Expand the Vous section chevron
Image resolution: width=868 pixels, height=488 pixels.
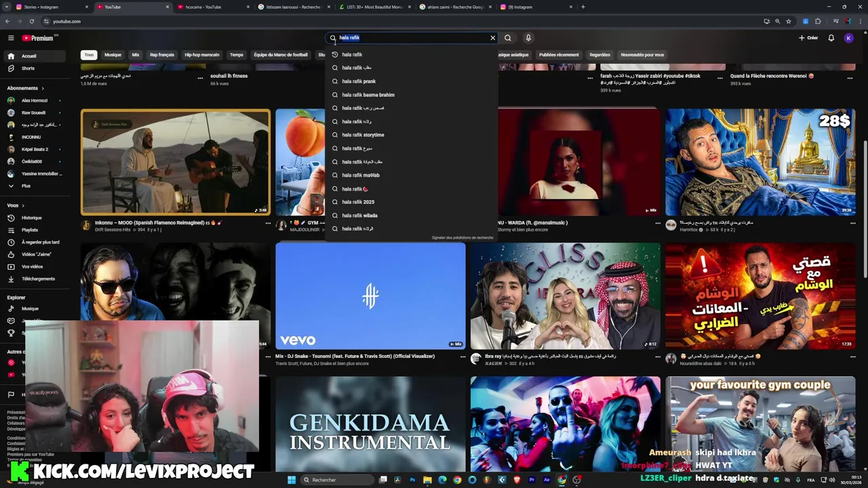[22, 205]
